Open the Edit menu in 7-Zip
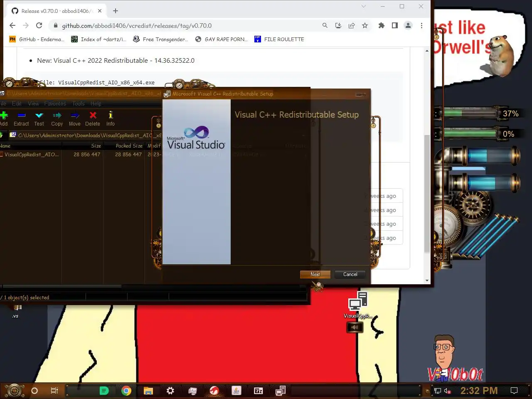The image size is (532, 399). click(x=17, y=103)
